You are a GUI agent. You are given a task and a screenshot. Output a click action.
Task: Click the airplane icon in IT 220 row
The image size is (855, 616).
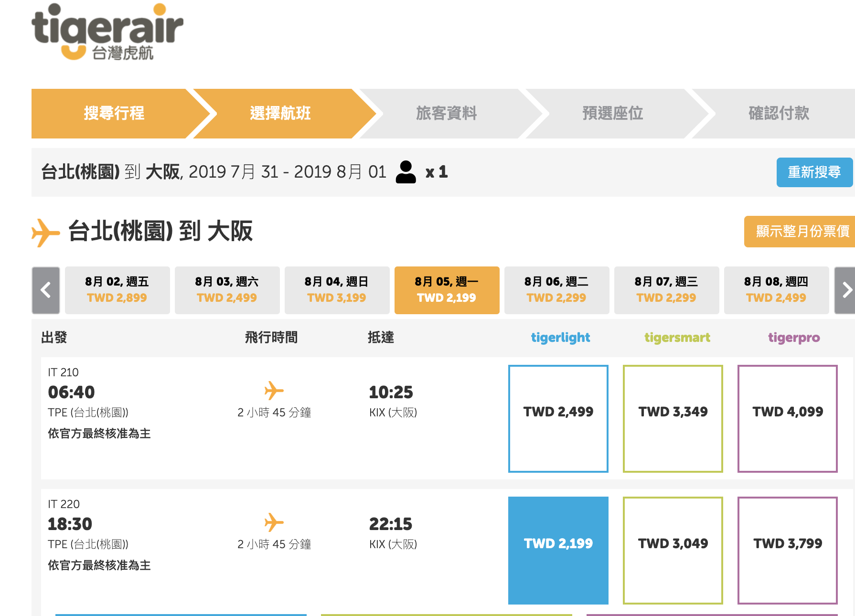[x=274, y=522]
